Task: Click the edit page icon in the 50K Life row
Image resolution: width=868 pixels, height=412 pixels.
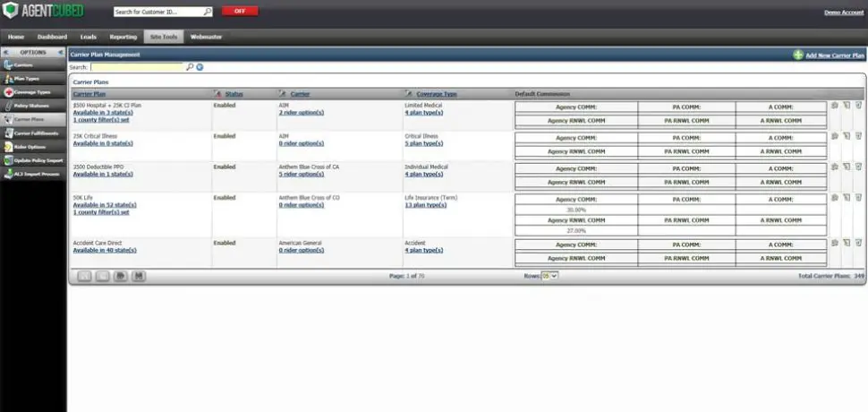Action: pos(847,198)
